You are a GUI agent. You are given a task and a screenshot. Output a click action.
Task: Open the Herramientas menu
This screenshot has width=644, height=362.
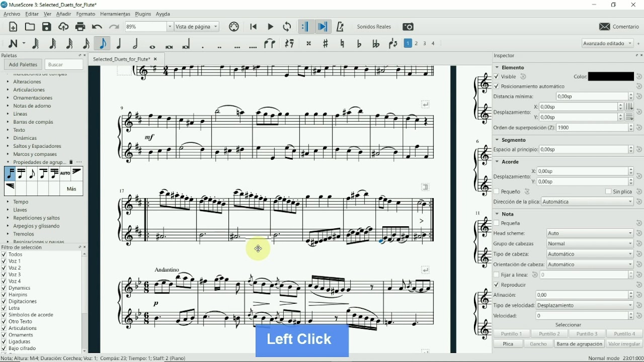tap(115, 14)
